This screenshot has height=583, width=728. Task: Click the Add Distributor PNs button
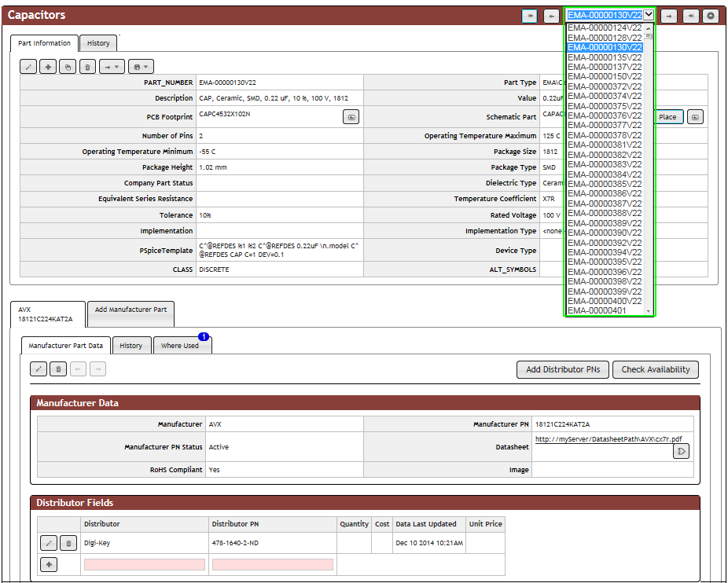562,369
